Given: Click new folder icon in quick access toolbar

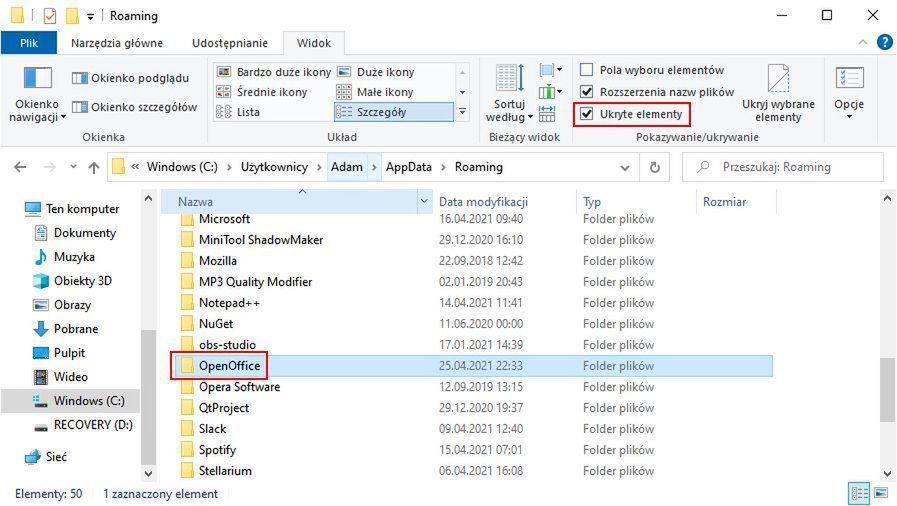Looking at the screenshot, I should pyautogui.click(x=72, y=16).
